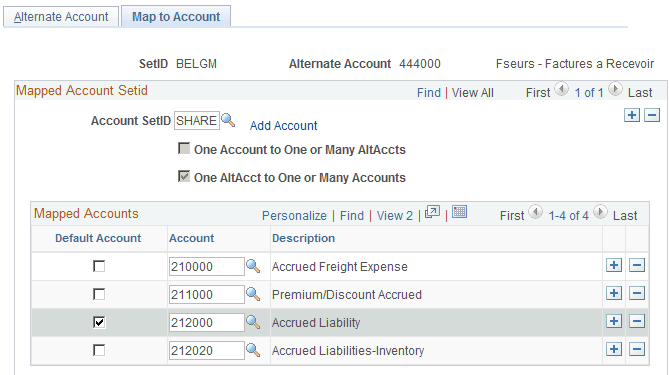Remove the Premium/Discount Accrued row

click(637, 294)
